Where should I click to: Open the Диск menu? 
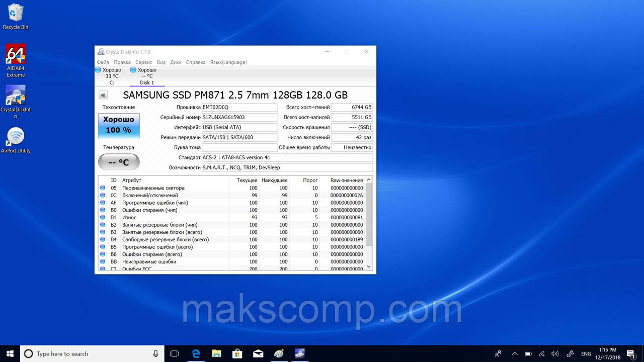[x=176, y=62]
